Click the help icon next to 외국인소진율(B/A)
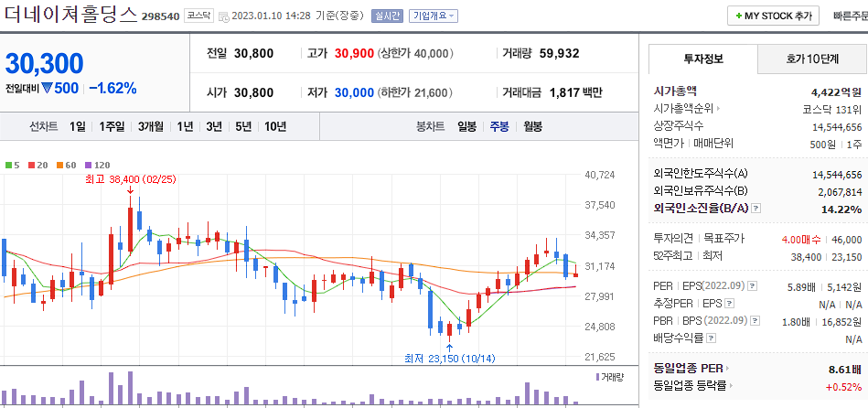868x408 pixels. click(756, 209)
